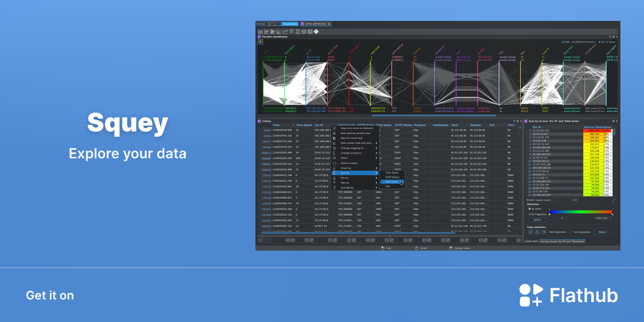Choose 'Copy axis name to clipboard'
The height and width of the screenshot is (322, 644).
[356, 128]
